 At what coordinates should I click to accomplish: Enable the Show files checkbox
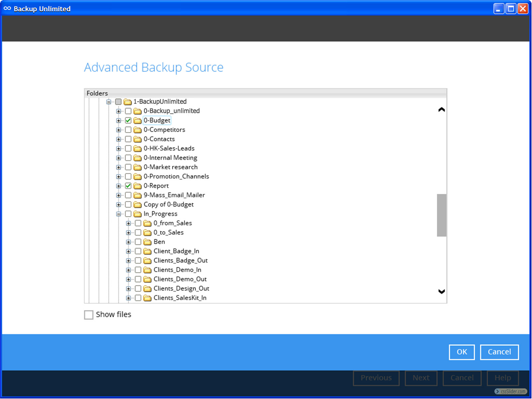[89, 315]
